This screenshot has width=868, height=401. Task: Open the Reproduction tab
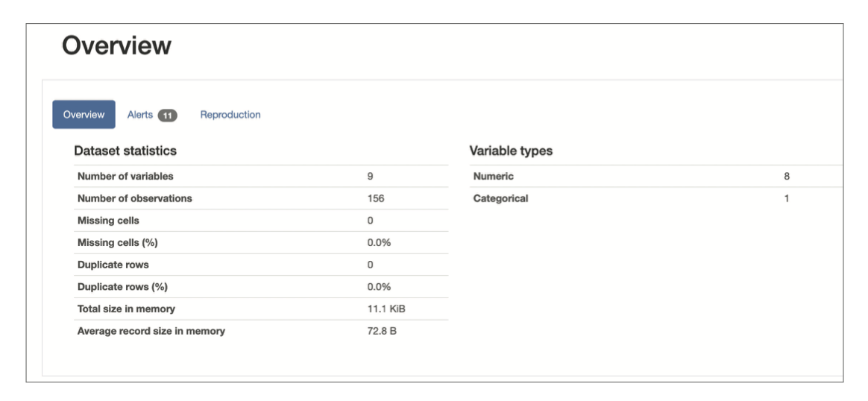(230, 115)
